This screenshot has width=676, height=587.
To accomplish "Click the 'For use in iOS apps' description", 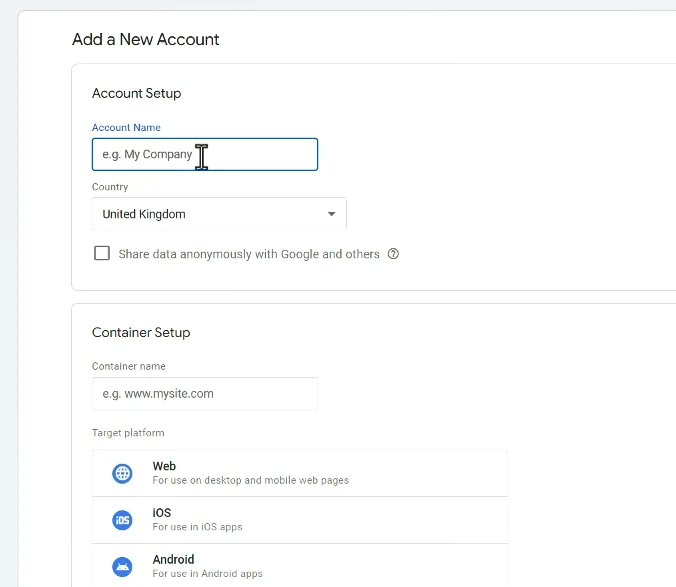I will point(197,527).
